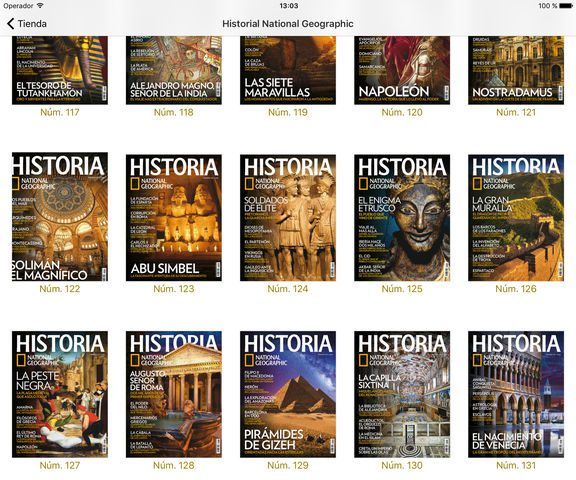Go back to Tienda
576x480 pixels.
point(27,24)
